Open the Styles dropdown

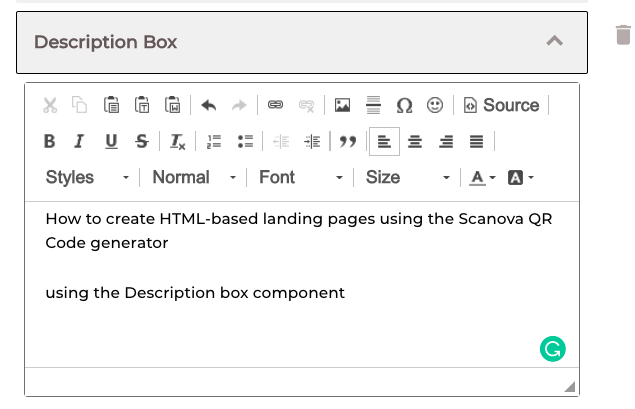pyautogui.click(x=87, y=177)
